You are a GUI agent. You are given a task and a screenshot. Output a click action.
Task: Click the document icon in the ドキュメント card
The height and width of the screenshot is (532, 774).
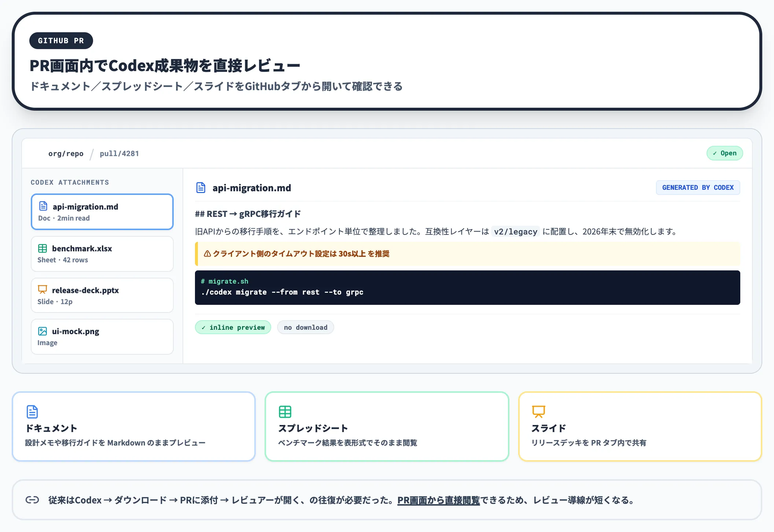pos(32,412)
